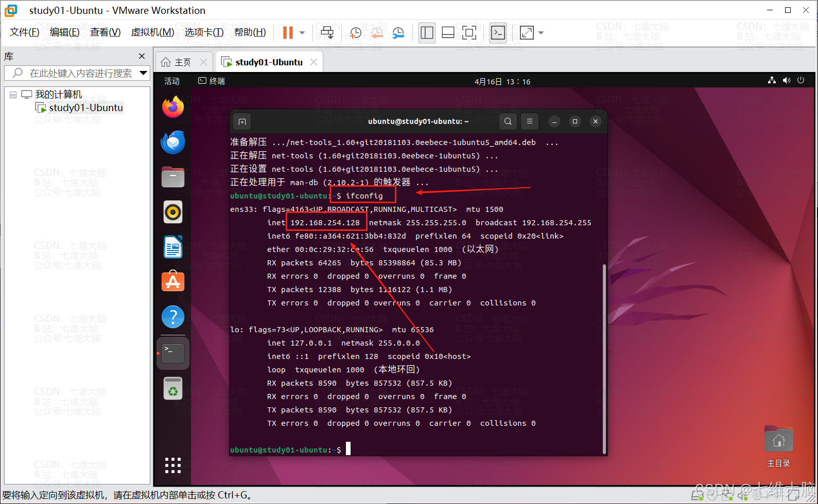The height and width of the screenshot is (504, 818).
Task: Enter full screen mode icon
Action: pyautogui.click(x=469, y=33)
